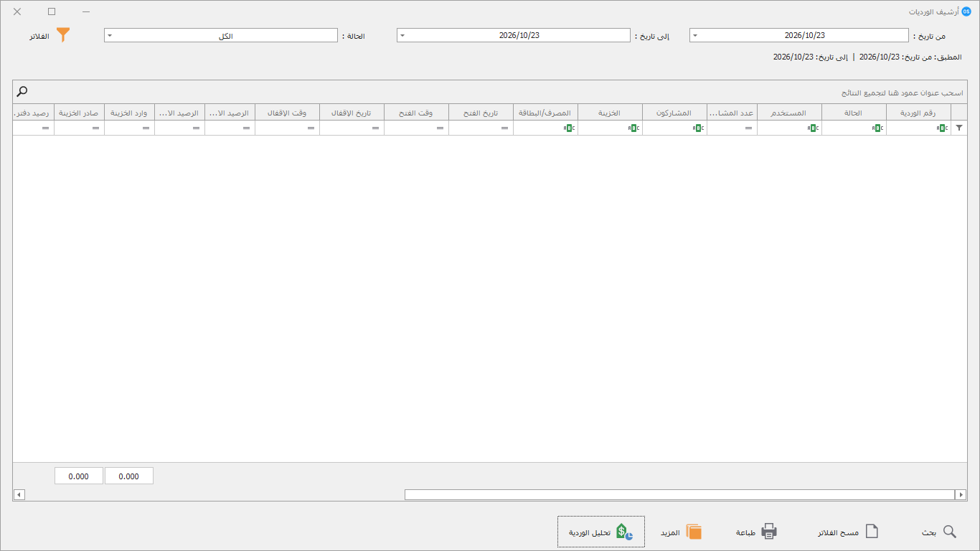Click filter operator icon under المستخدم column

tap(814, 128)
